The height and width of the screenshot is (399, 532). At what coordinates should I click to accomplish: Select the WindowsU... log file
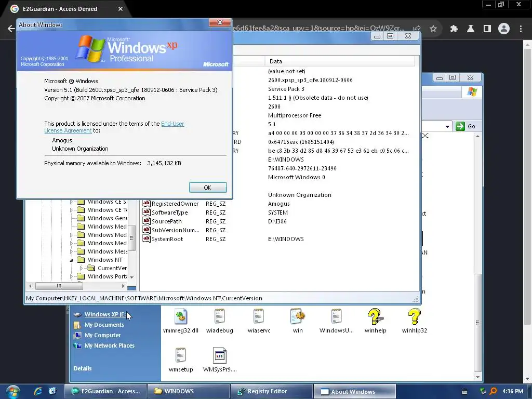tap(336, 321)
